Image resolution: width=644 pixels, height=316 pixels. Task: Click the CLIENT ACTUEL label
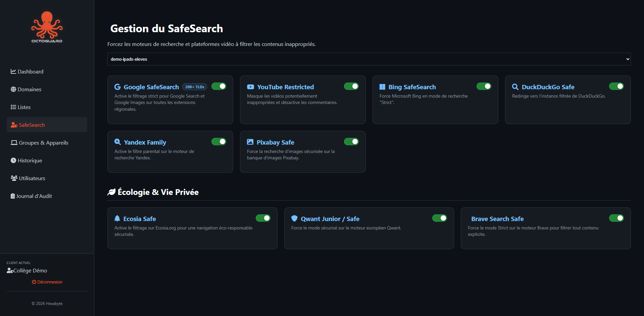(x=18, y=263)
